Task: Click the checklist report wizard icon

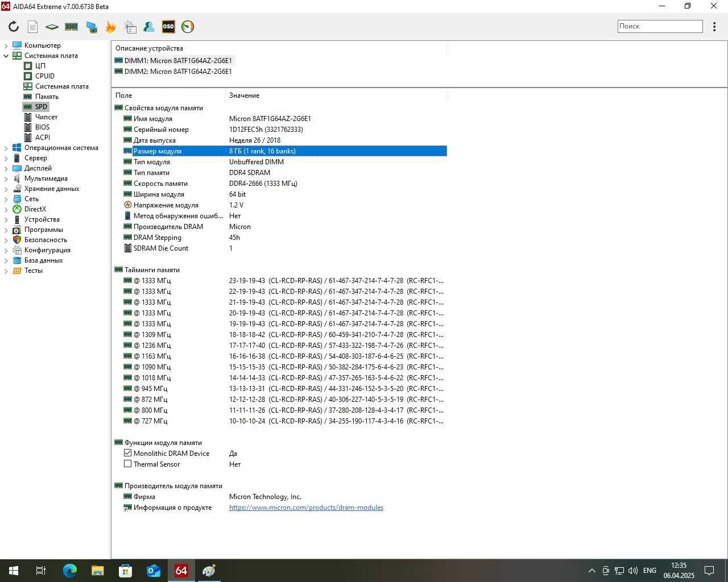Action: pos(130,27)
